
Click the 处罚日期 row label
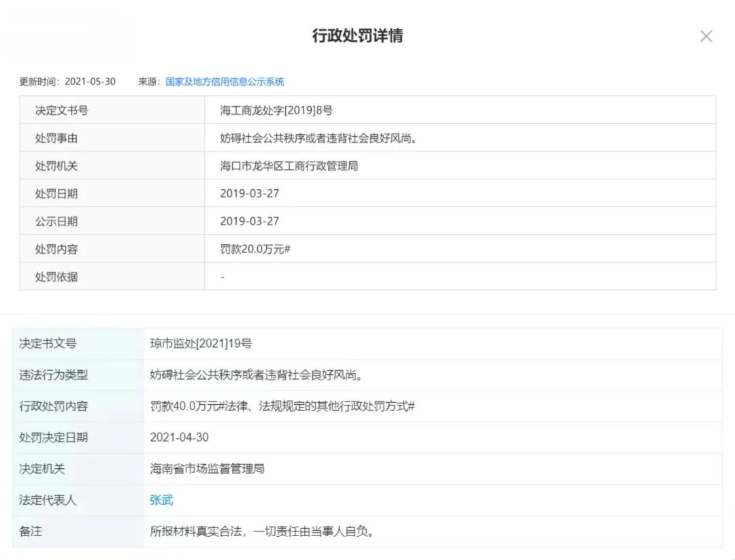[56, 194]
